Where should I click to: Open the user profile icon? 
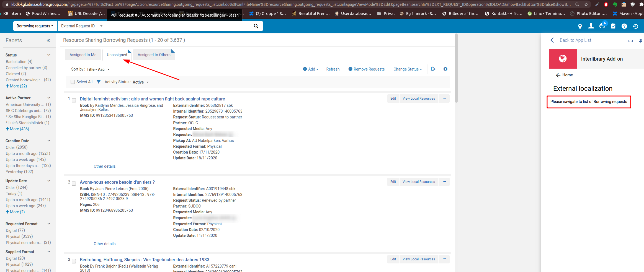(591, 26)
